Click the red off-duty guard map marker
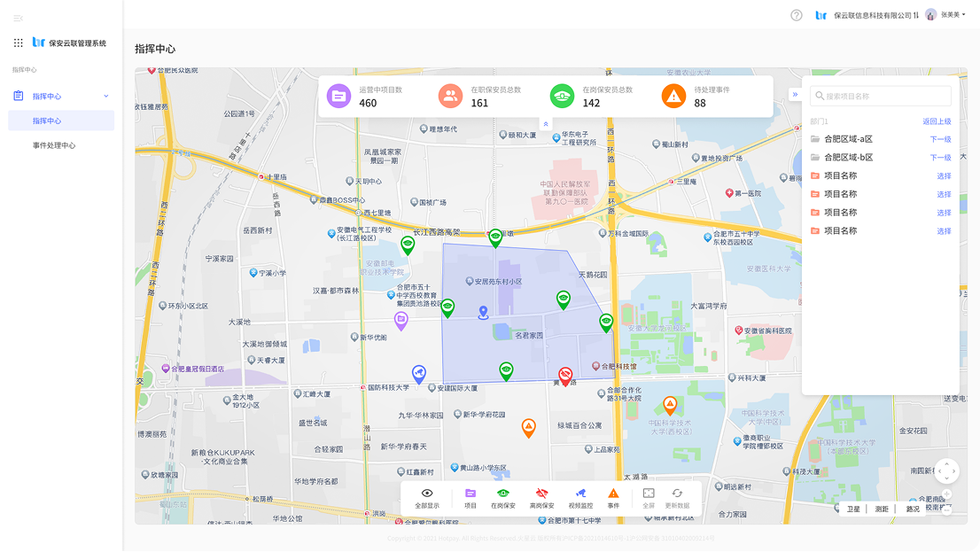980x552 pixels. [x=565, y=375]
